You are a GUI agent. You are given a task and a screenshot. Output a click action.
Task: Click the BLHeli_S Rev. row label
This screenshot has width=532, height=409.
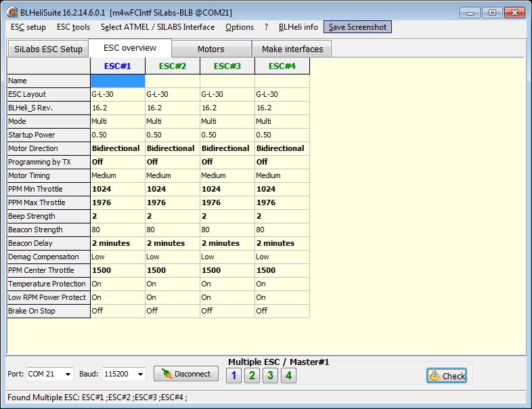coord(49,108)
